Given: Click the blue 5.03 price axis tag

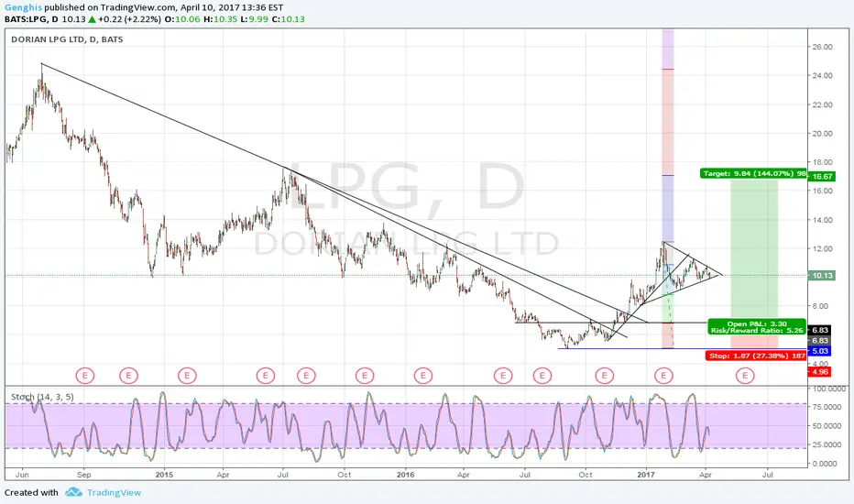Looking at the screenshot, I should 820,351.
